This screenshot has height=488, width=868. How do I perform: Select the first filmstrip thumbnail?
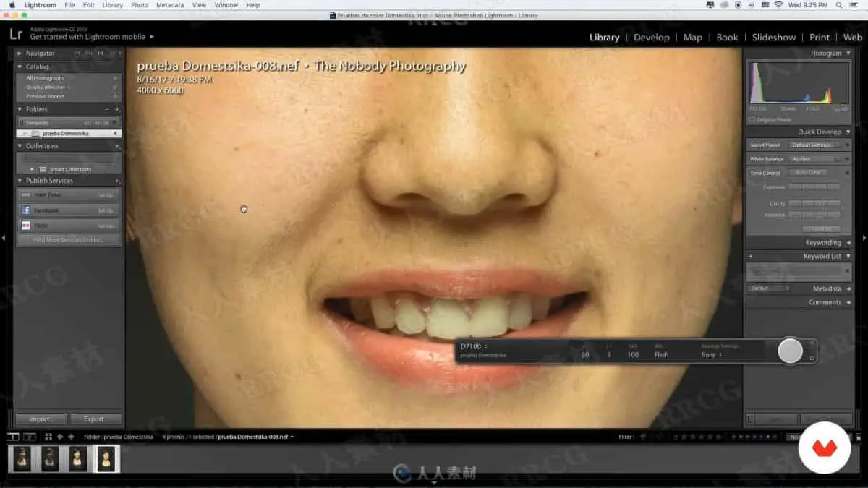click(22, 459)
